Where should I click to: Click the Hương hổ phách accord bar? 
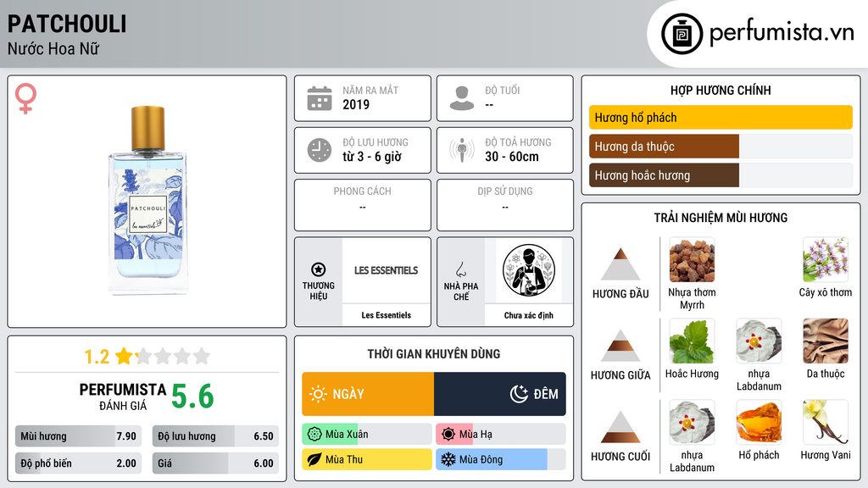click(721, 117)
